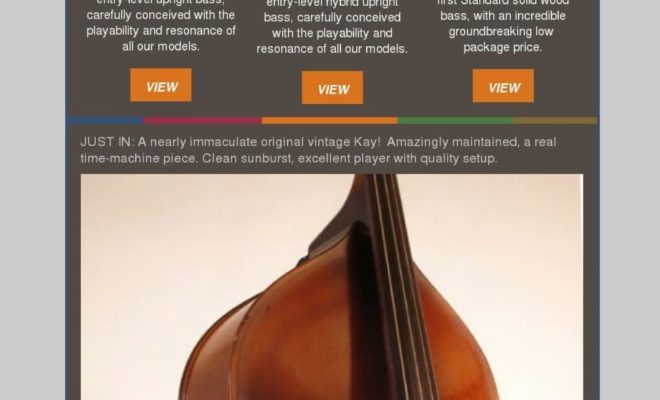The image size is (660, 400).
Task: Select the blue segment of the divider bar
Action: click(x=106, y=120)
